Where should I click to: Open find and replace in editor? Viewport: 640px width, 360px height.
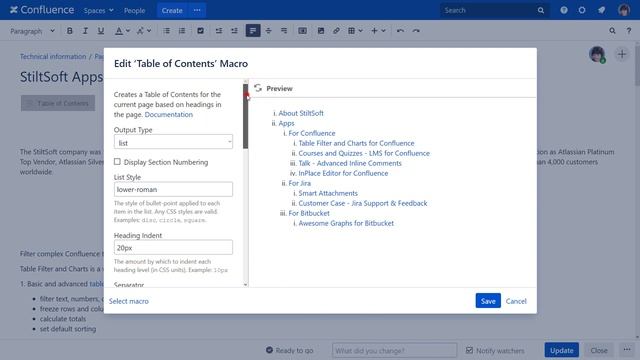tap(612, 31)
